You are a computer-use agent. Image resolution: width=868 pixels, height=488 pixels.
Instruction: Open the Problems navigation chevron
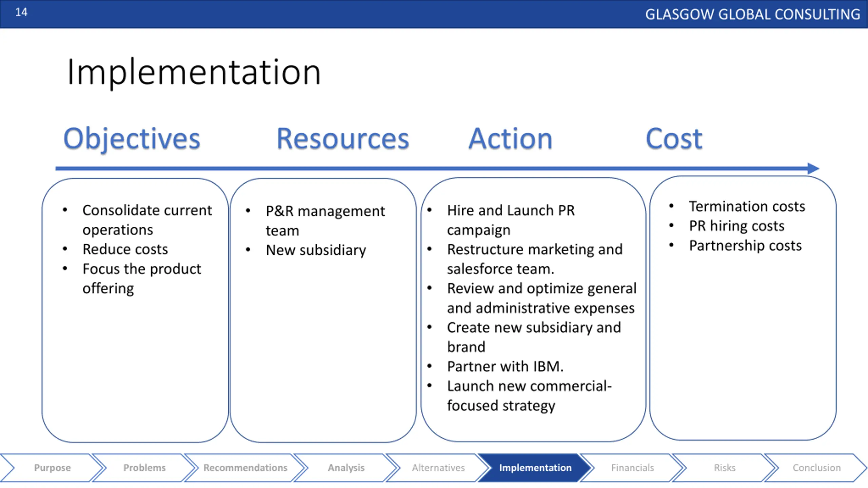coord(144,468)
